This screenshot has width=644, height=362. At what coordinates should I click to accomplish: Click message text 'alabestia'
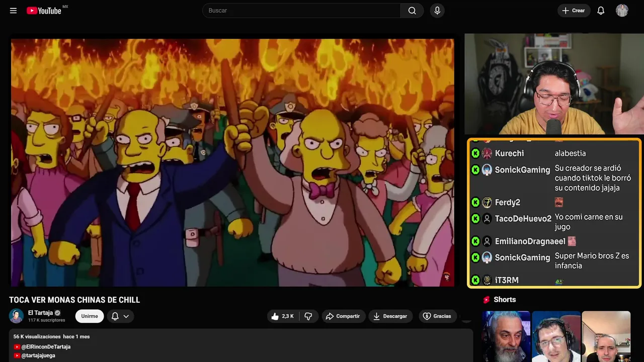(x=570, y=153)
